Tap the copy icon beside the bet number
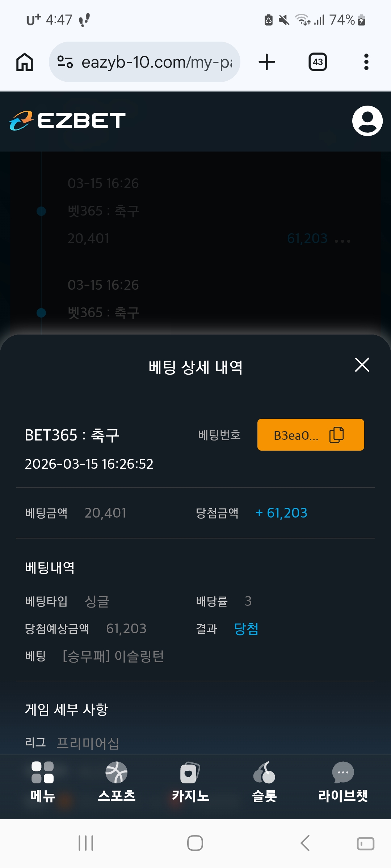Screen dimensions: 391x868 point(336,435)
